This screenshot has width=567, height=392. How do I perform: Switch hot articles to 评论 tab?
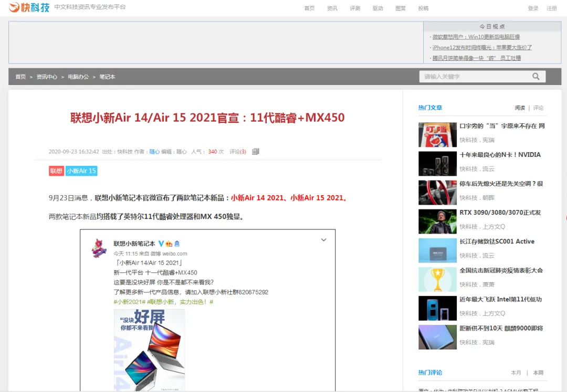(538, 108)
